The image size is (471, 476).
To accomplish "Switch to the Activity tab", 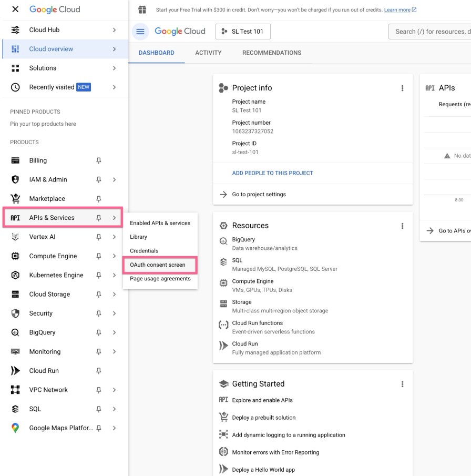I will [x=208, y=53].
